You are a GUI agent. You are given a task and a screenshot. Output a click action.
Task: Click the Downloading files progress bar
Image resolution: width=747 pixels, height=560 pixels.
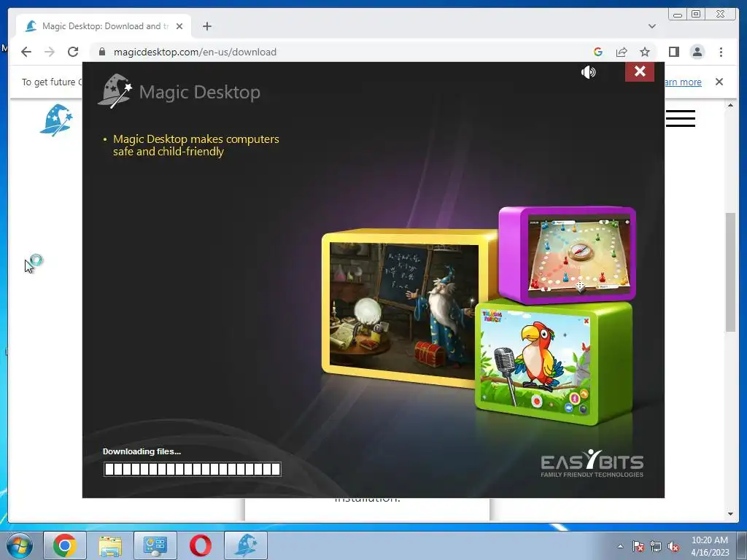point(192,469)
